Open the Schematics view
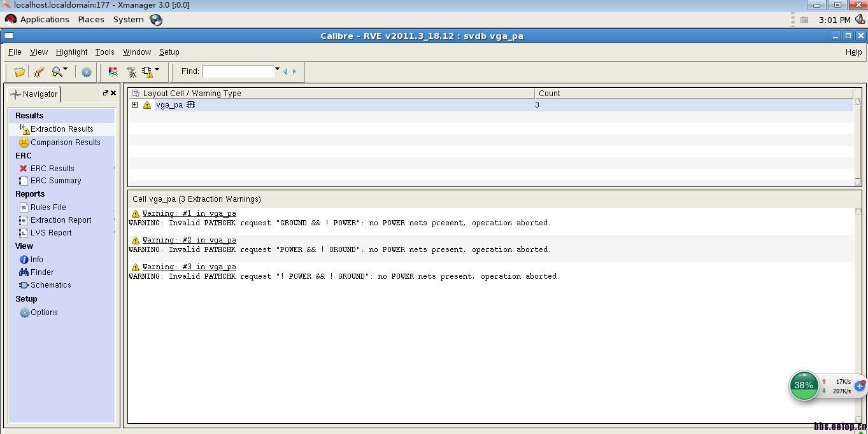The height and width of the screenshot is (434, 868). pos(51,285)
